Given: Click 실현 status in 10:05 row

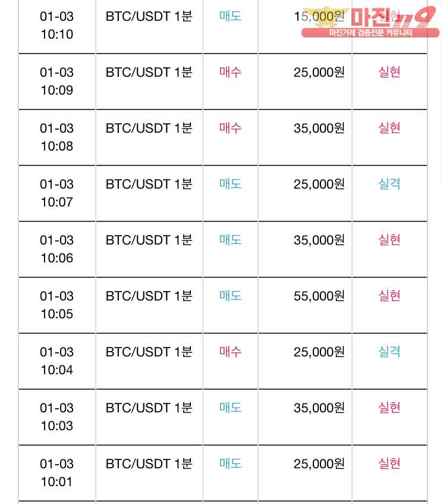Looking at the screenshot, I should coord(390,296).
